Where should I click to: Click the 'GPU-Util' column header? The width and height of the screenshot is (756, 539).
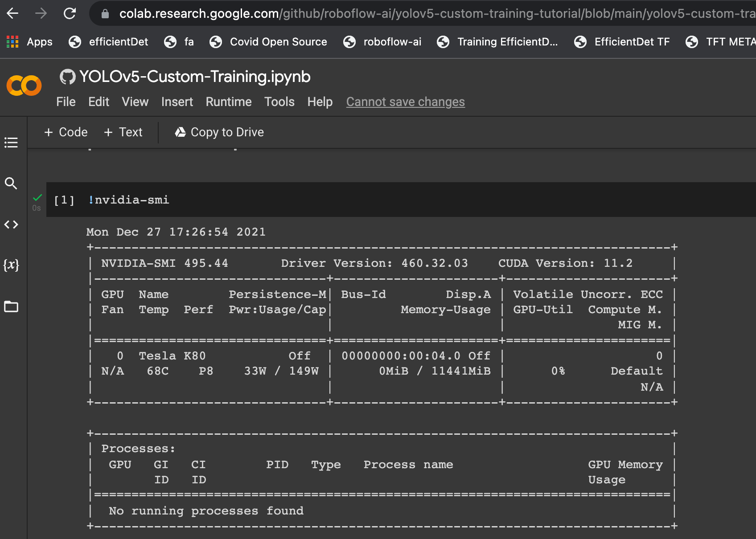(x=543, y=310)
